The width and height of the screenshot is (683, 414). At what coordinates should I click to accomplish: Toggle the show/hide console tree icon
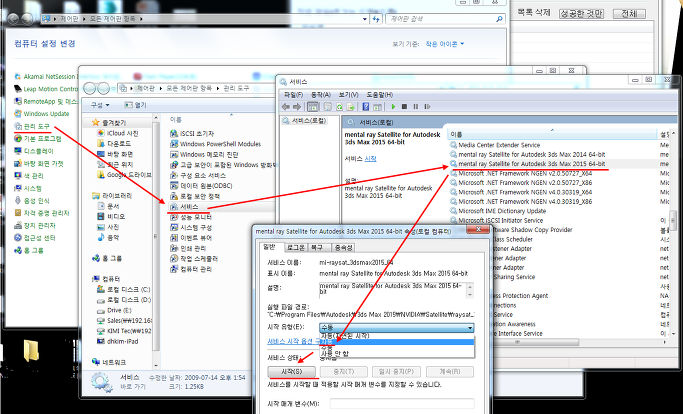(x=313, y=107)
